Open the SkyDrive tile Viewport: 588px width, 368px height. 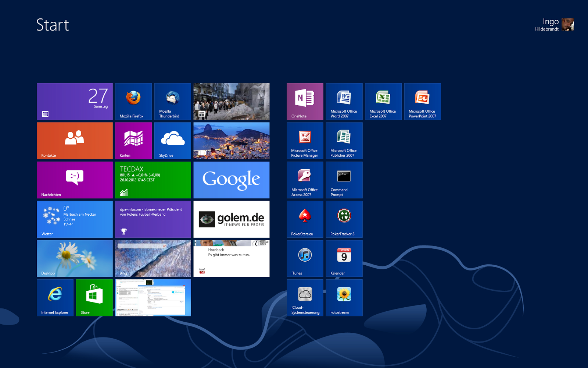(x=173, y=141)
